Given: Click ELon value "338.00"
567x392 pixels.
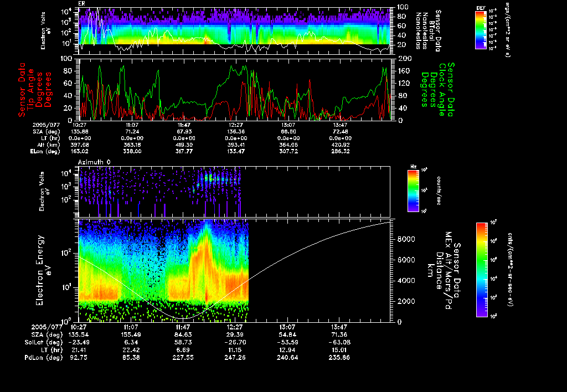Looking at the screenshot, I should pos(132,152).
